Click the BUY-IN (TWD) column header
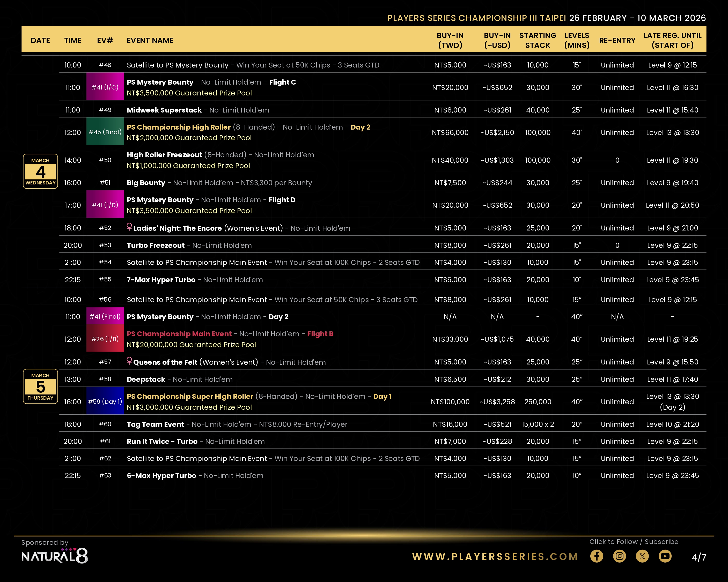 (x=450, y=40)
